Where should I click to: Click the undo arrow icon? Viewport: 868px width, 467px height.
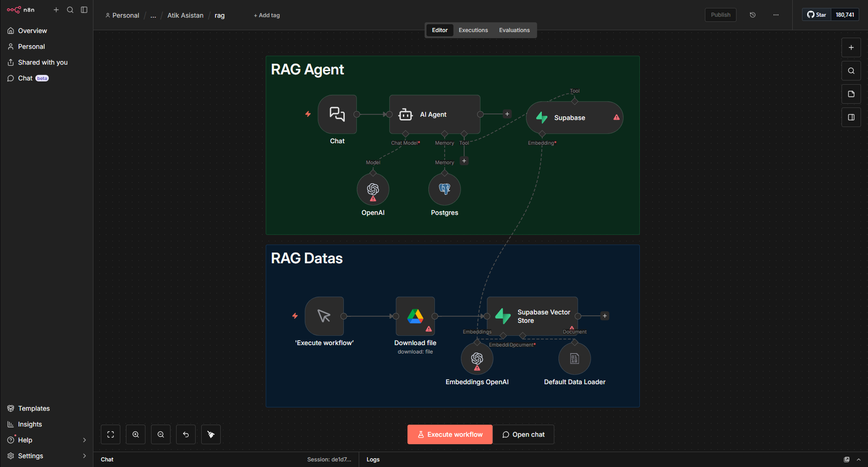[185, 434]
